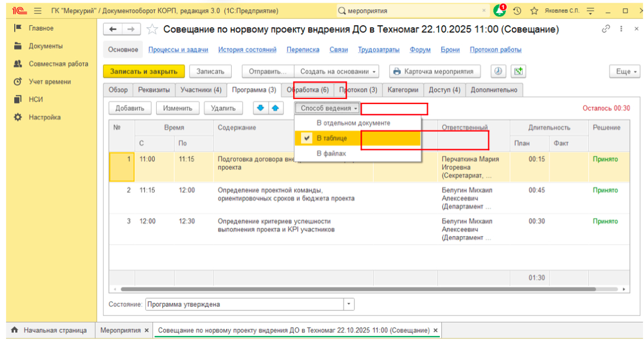Go forward with the right arrow
The image size is (644, 346).
pos(131,29)
